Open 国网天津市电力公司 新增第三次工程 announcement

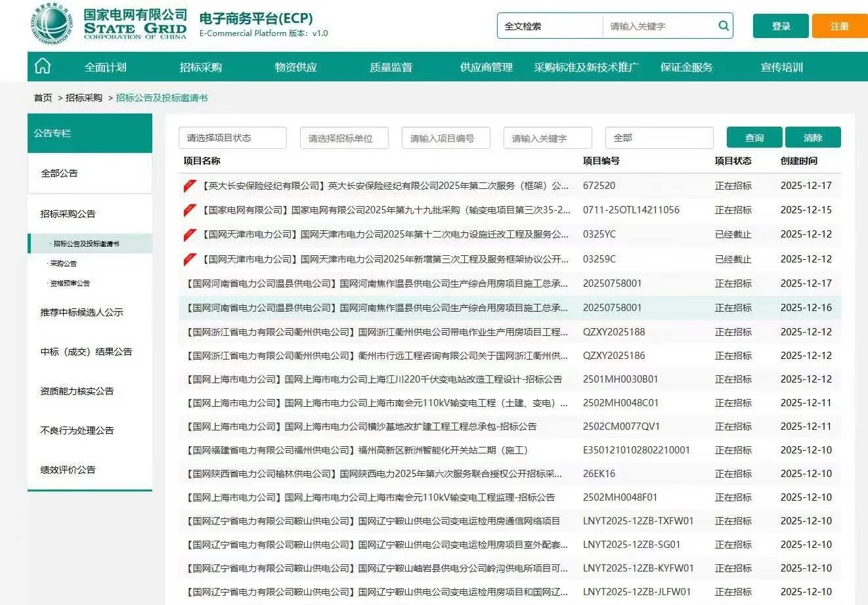tap(385, 259)
